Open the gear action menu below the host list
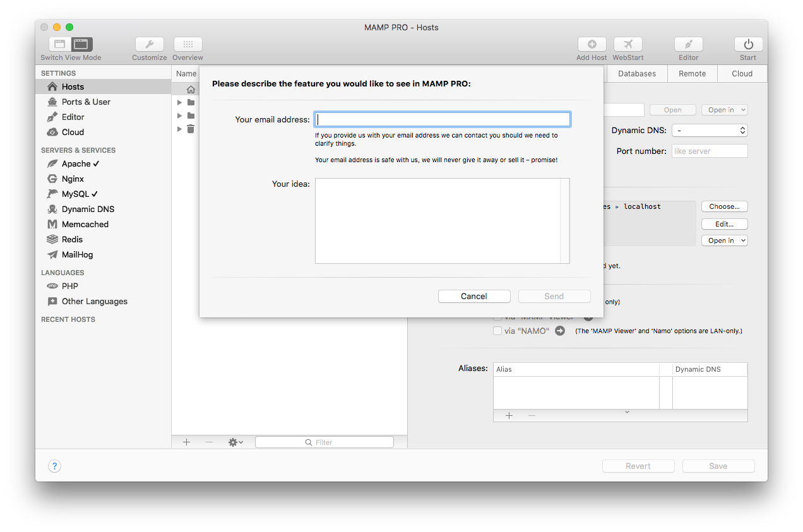803x532 pixels. 234,442
